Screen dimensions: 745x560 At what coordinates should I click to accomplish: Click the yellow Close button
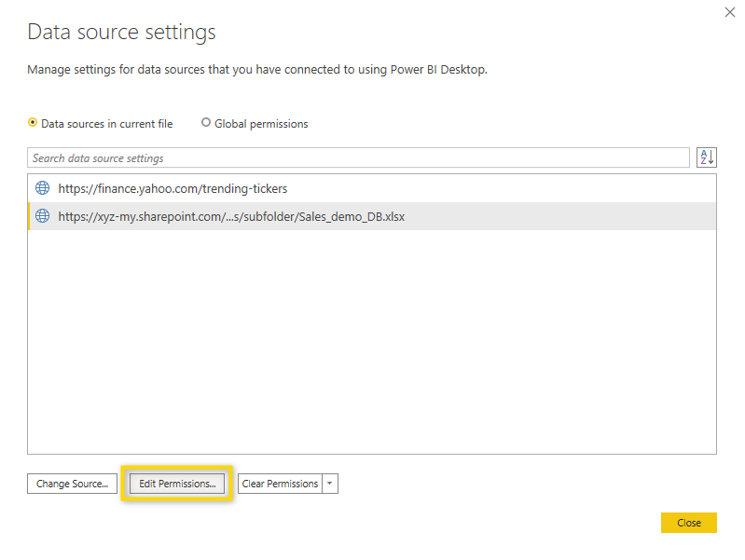pyautogui.click(x=688, y=523)
